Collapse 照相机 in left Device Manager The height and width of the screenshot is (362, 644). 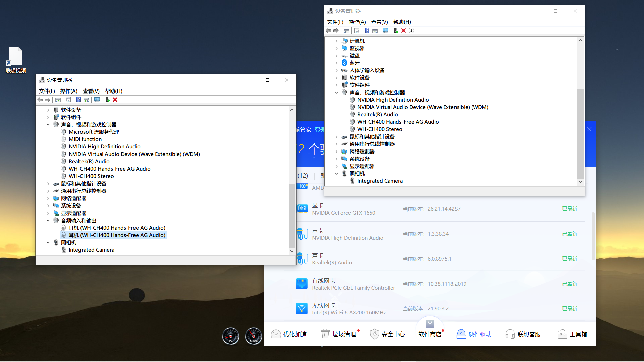pyautogui.click(x=48, y=243)
